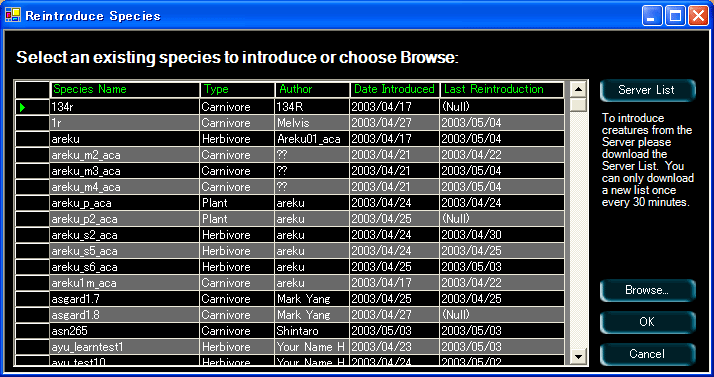
Task: Select row header of areku_p_aca
Action: tap(32, 203)
